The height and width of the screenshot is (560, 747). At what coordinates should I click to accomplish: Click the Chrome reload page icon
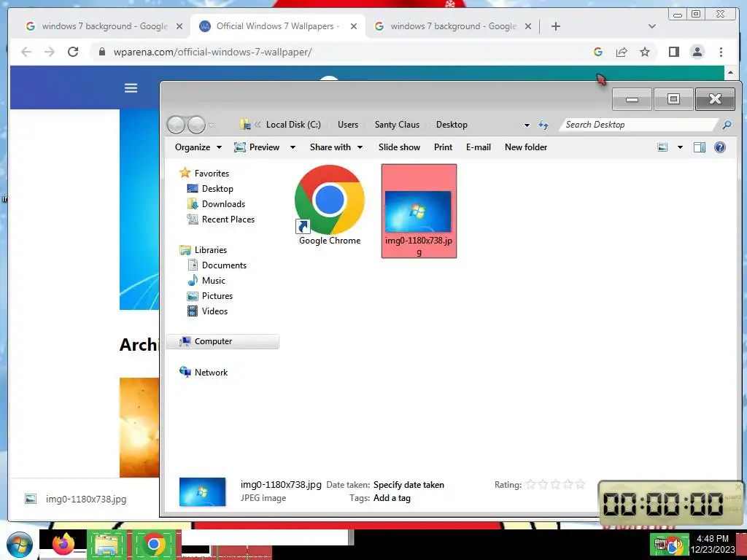[73, 52]
